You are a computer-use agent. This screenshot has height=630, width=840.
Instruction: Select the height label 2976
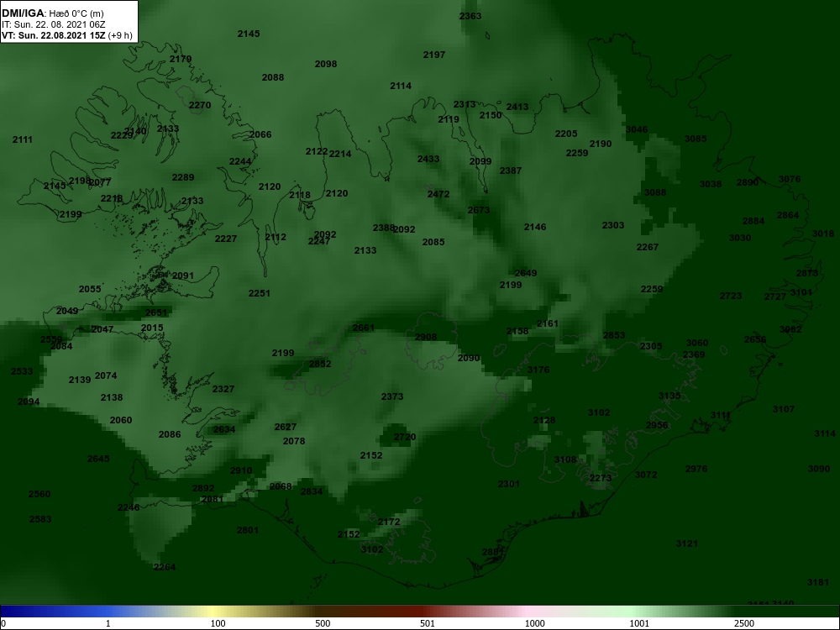(696, 469)
